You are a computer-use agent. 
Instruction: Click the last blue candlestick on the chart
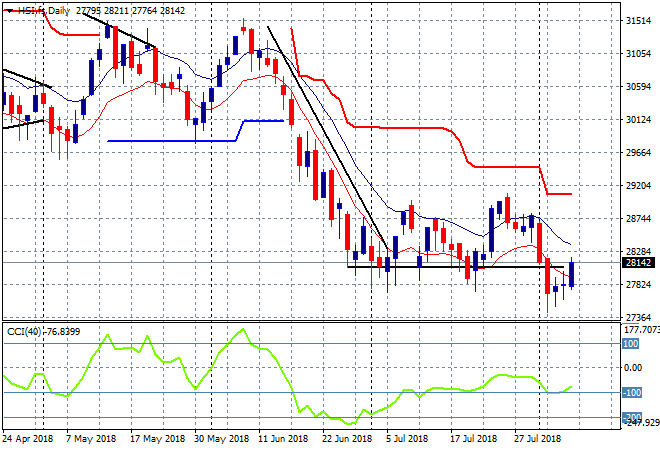(x=572, y=274)
